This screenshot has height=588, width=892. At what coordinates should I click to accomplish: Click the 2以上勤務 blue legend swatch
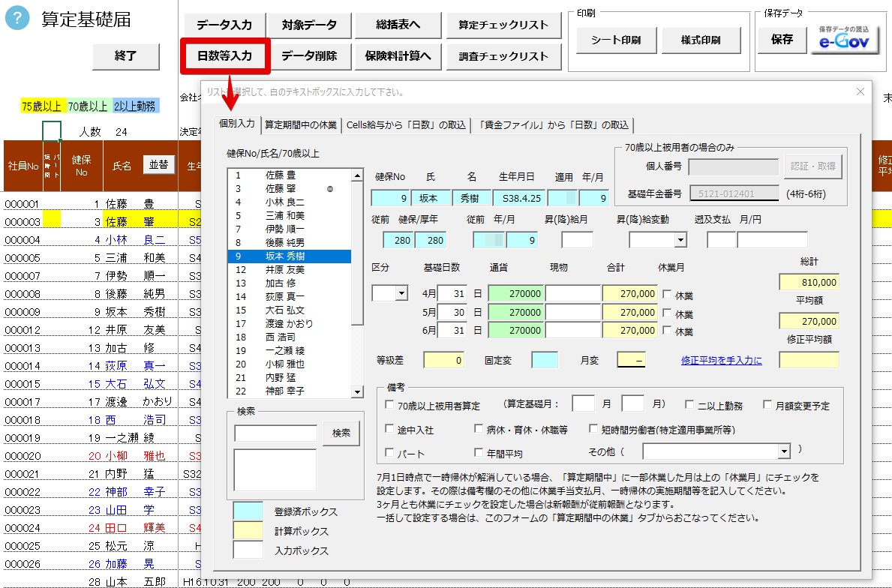coord(135,106)
